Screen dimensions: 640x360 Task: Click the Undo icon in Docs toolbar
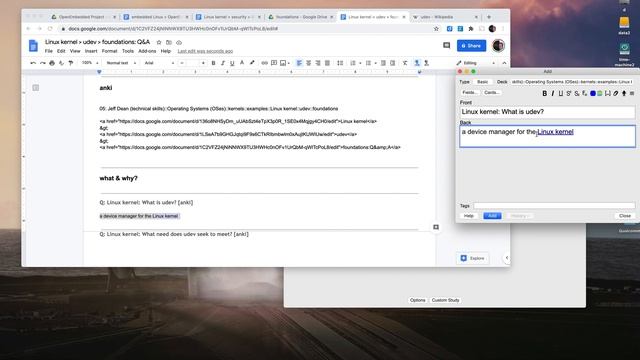click(33, 63)
